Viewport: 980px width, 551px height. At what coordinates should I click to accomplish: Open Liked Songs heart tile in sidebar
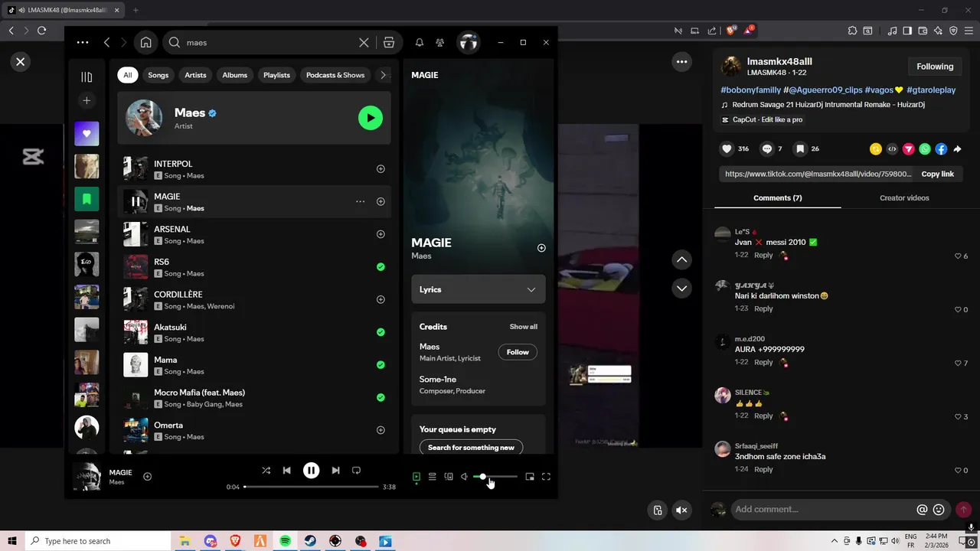point(87,133)
